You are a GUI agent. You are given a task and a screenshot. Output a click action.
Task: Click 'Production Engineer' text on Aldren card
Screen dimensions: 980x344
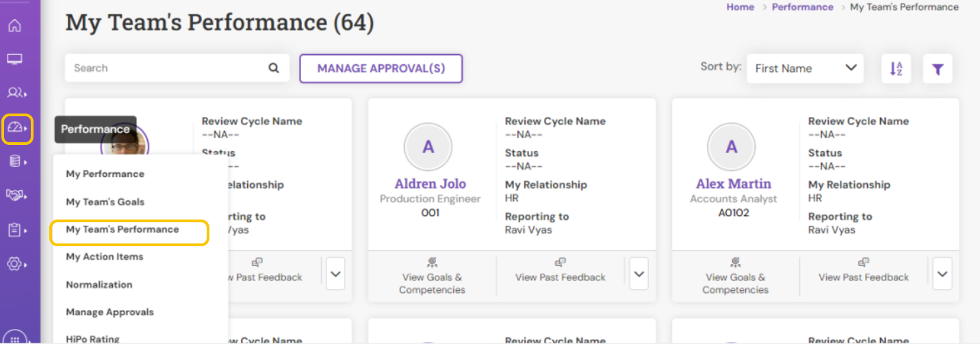point(430,199)
